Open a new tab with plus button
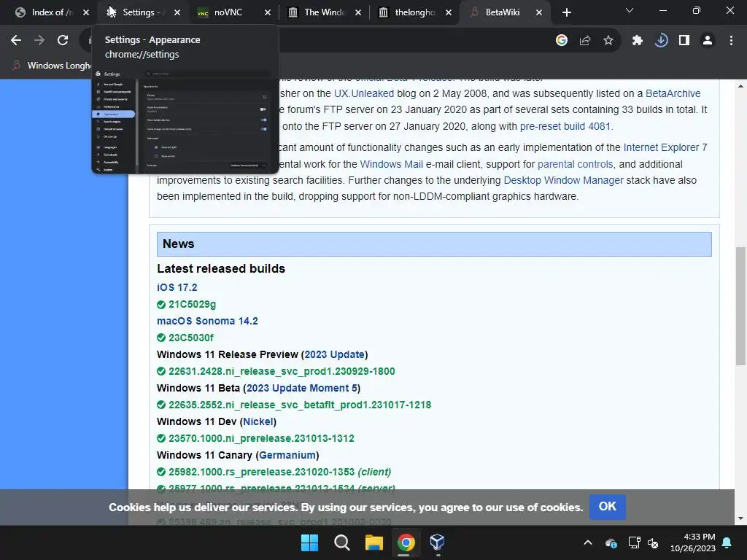This screenshot has width=747, height=560. (x=566, y=12)
